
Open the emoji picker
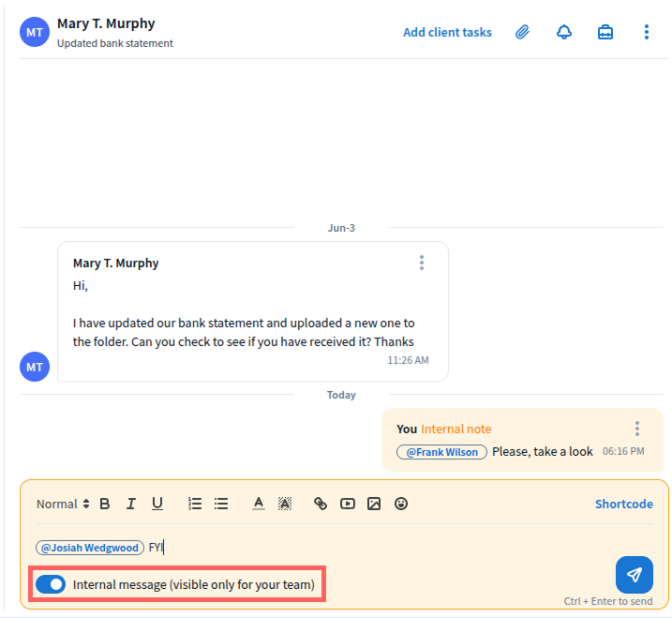coord(401,504)
